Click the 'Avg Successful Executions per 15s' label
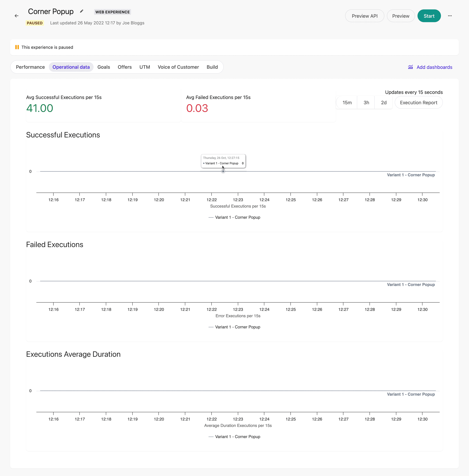The height and width of the screenshot is (476, 469). [x=64, y=97]
